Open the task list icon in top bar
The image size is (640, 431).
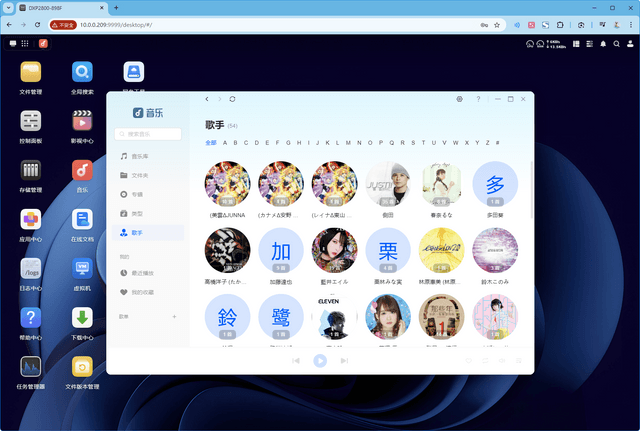click(x=589, y=44)
